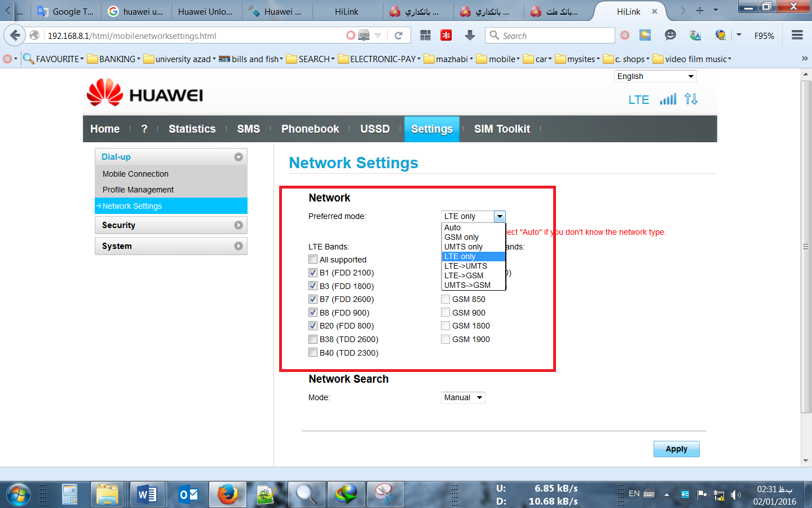
Task: Open the Calculator from taskbar
Action: [70, 494]
